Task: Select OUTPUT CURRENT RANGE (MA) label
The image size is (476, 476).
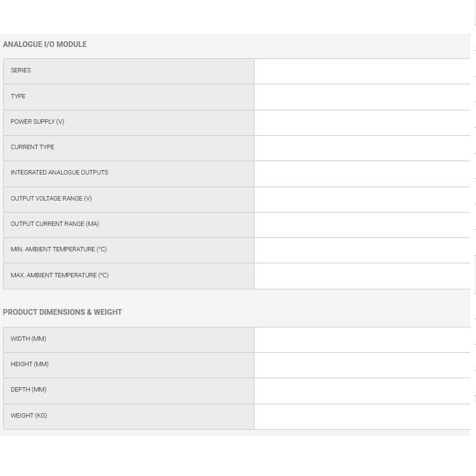Action: (x=55, y=224)
